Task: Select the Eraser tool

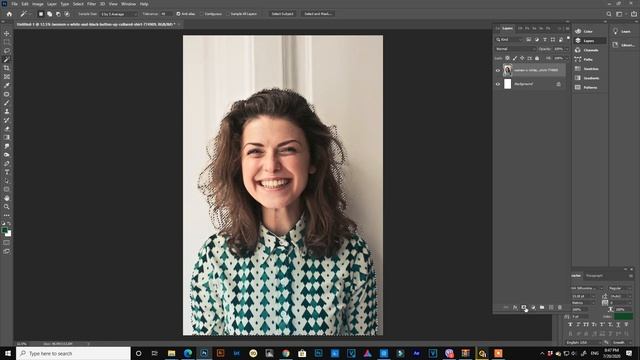Action: pyautogui.click(x=7, y=129)
